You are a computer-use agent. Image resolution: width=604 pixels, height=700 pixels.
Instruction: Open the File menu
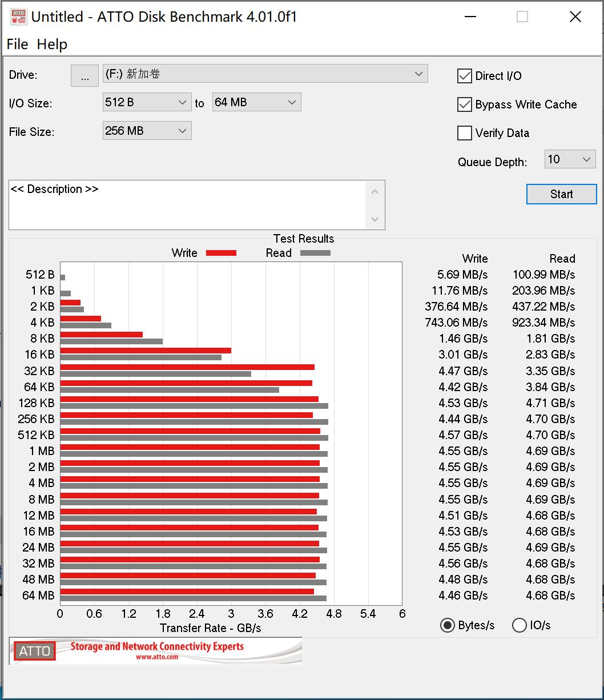point(17,44)
